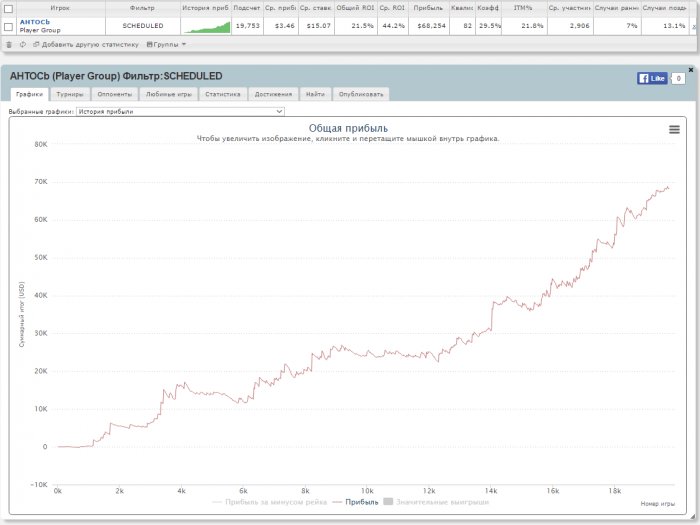This screenshot has height=525, width=700.
Task: Click the Facebook Like button
Action: pyautogui.click(x=652, y=77)
